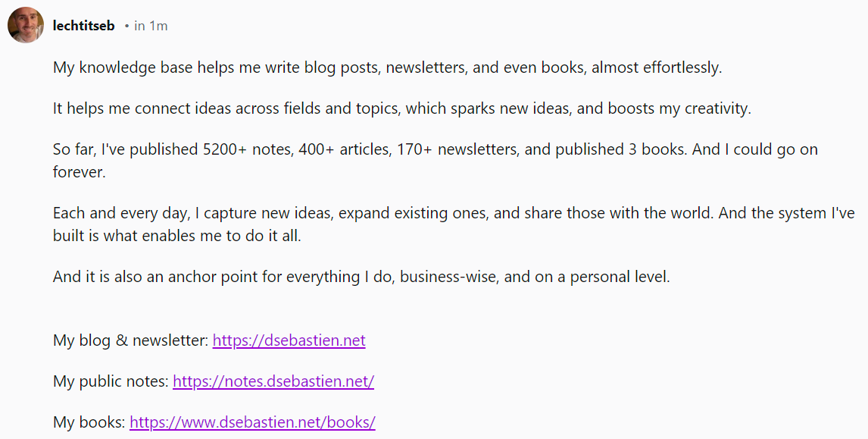Viewport: 868px width, 439px height.
Task: Open the lechtitseb username profile
Action: click(83, 26)
